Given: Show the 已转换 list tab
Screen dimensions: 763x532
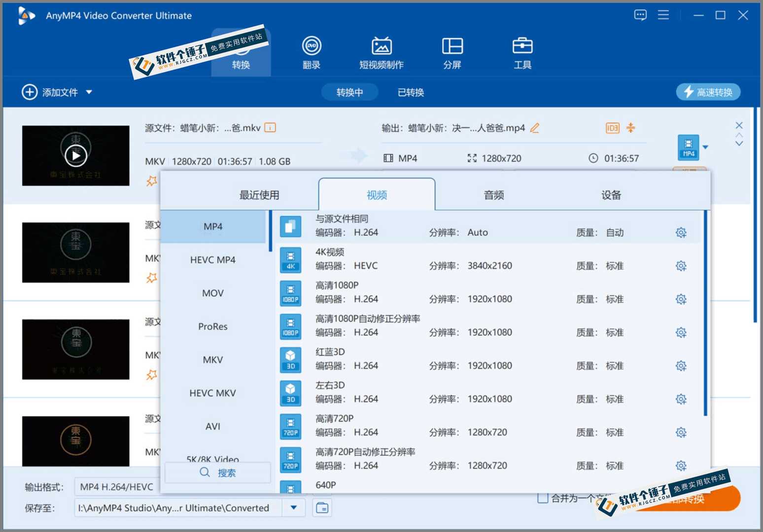Looking at the screenshot, I should tap(411, 92).
